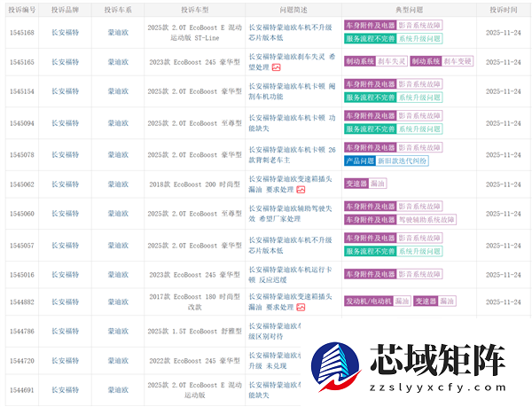Click the 投诉时间 column header

[x=504, y=10]
